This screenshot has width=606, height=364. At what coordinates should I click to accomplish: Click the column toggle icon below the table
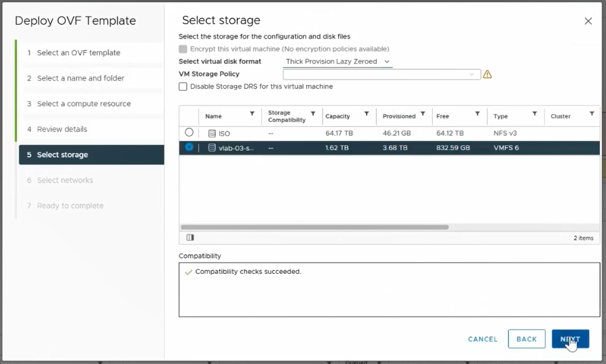tap(190, 237)
